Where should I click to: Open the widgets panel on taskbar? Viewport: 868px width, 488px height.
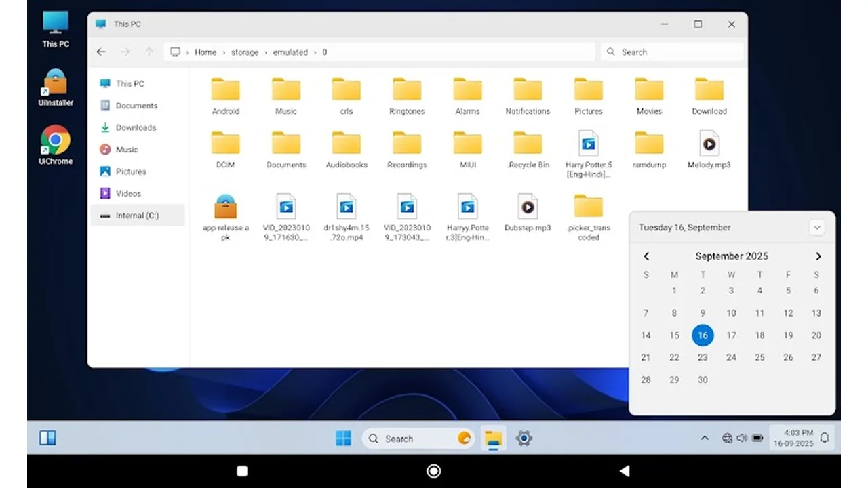[47, 439]
